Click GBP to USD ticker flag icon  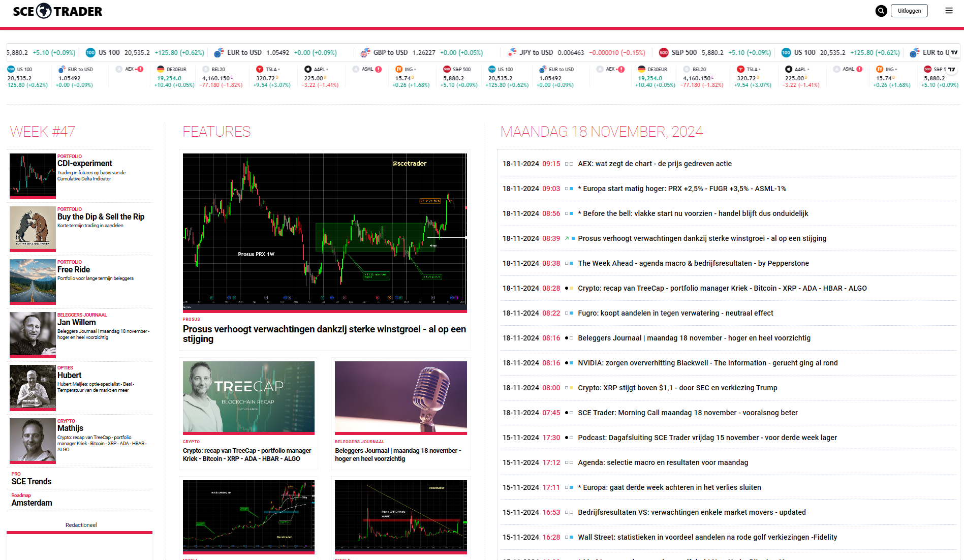365,53
